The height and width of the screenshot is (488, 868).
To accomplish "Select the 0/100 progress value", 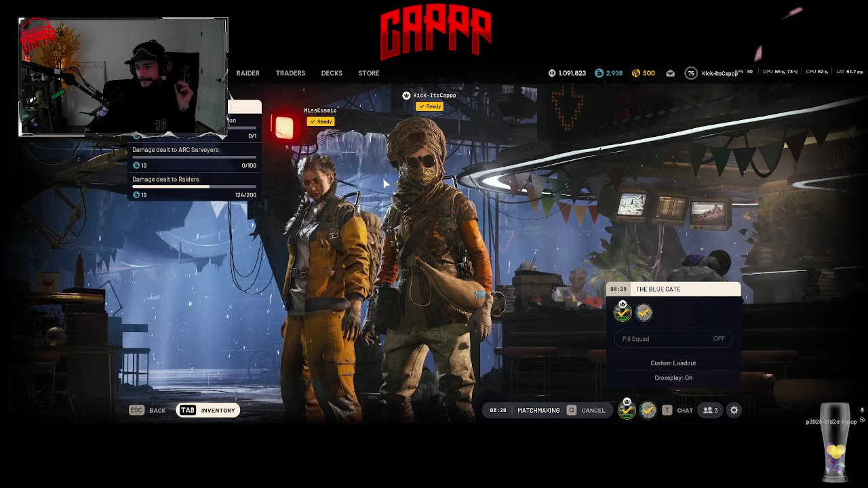I will point(249,165).
